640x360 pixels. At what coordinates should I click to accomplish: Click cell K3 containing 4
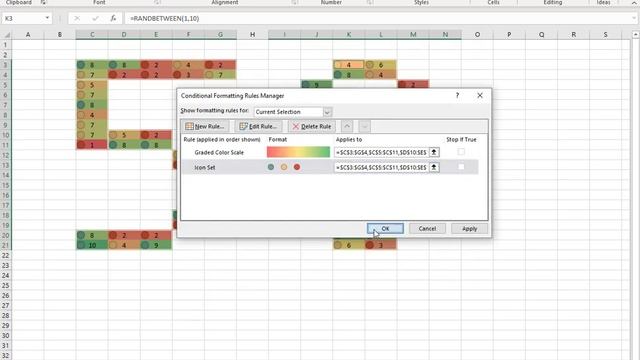click(x=349, y=64)
